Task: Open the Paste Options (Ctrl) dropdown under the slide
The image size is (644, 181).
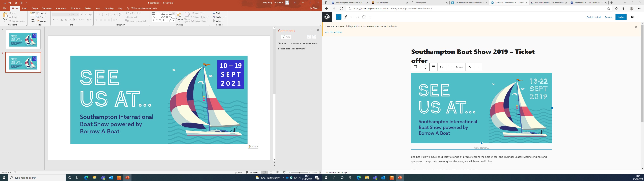Action: click(x=253, y=147)
